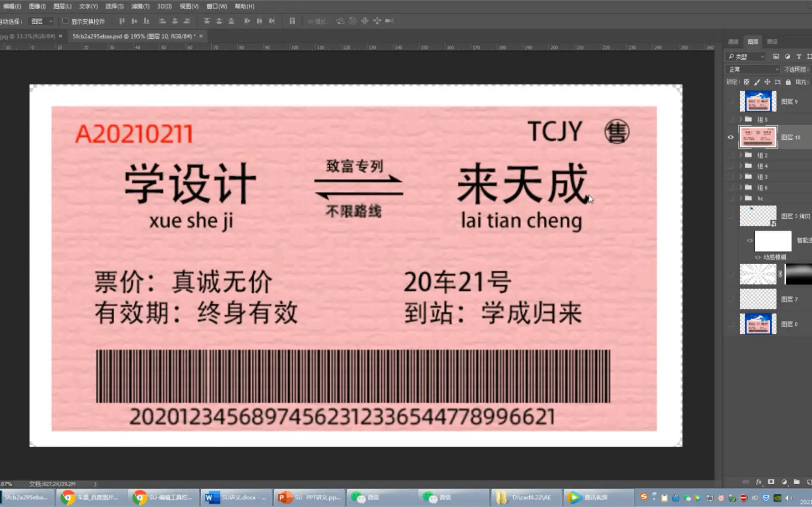Click the 3D roll mode icon
This screenshot has height=507, width=812.
click(353, 21)
